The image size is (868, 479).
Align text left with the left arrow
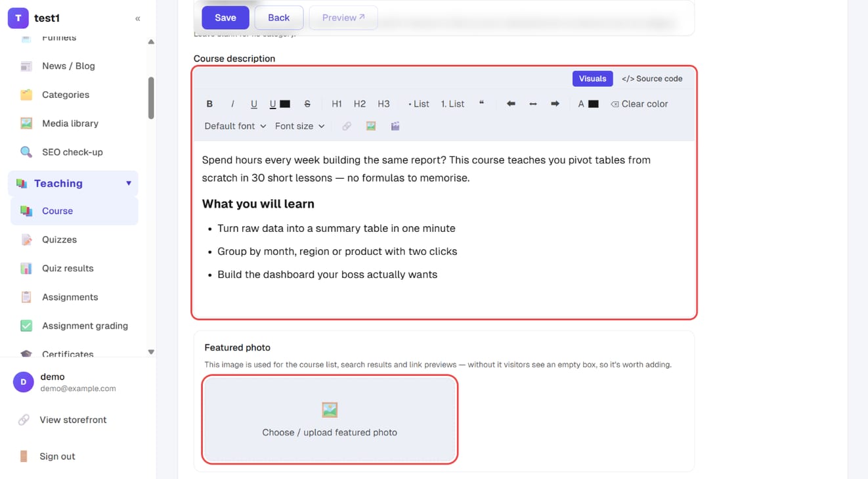[x=511, y=104]
